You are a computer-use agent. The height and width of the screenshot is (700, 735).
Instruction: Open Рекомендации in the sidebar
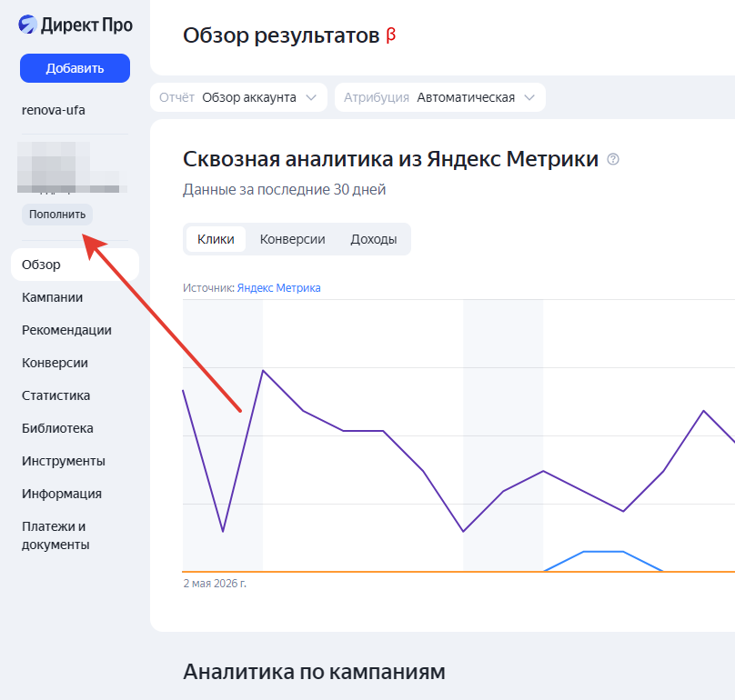pos(66,330)
